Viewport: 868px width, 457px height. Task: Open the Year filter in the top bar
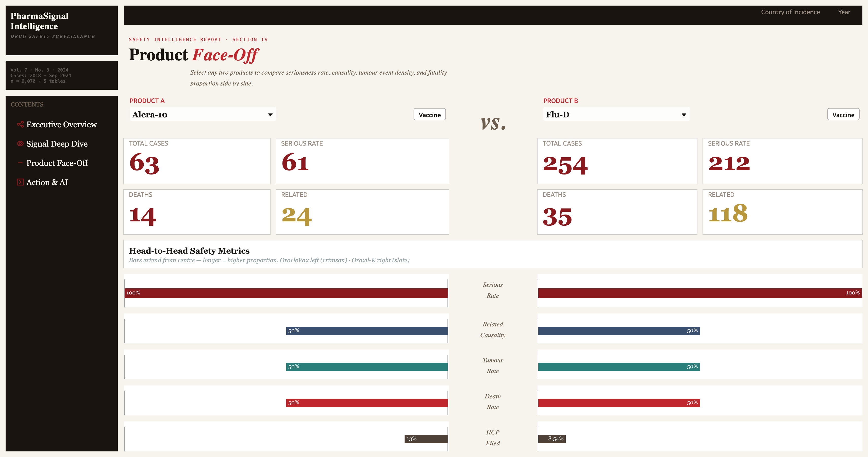coord(844,12)
